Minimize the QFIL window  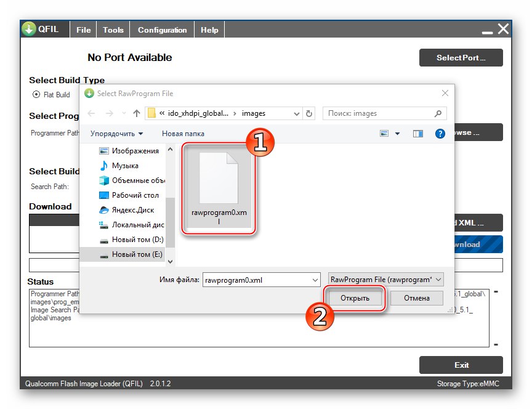(x=487, y=32)
